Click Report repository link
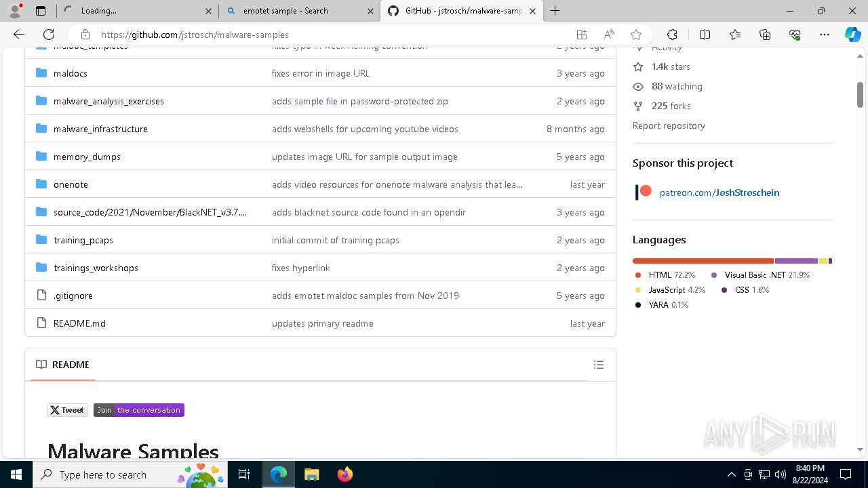Viewport: 868px width, 488px height. [669, 125]
